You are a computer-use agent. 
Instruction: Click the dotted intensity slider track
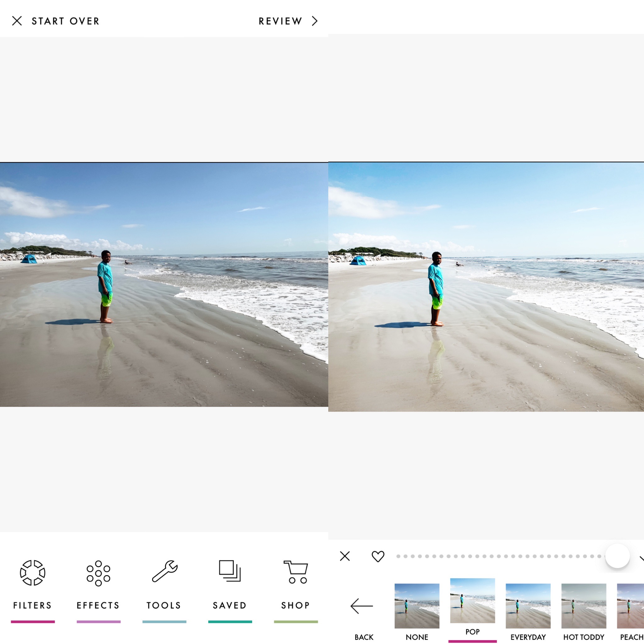pos(500,556)
